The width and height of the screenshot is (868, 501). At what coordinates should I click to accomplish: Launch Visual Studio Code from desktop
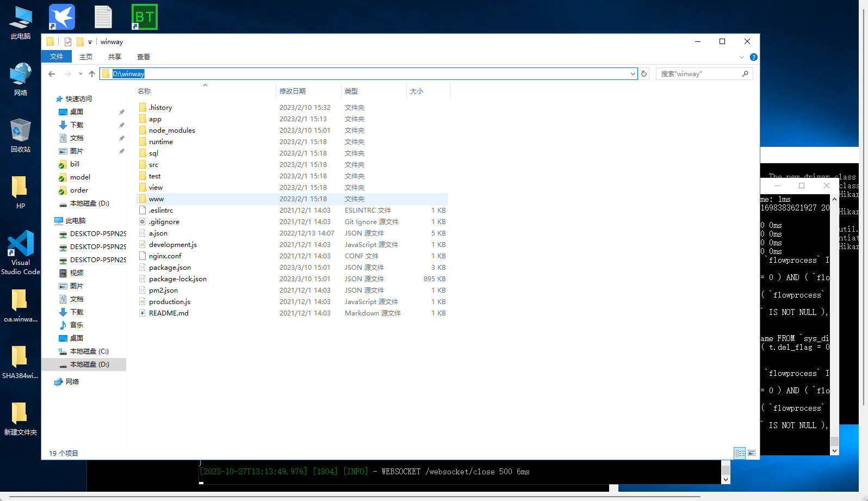pyautogui.click(x=21, y=252)
